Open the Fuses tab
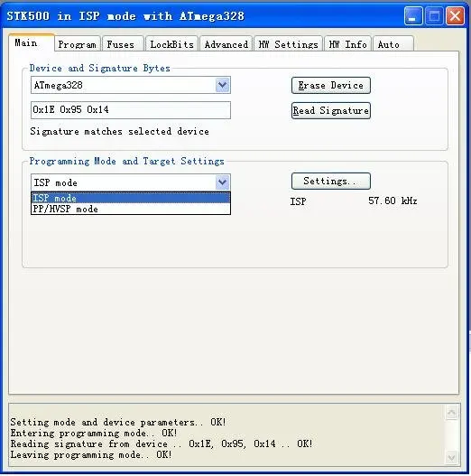This screenshot has width=471, height=476. (x=123, y=44)
